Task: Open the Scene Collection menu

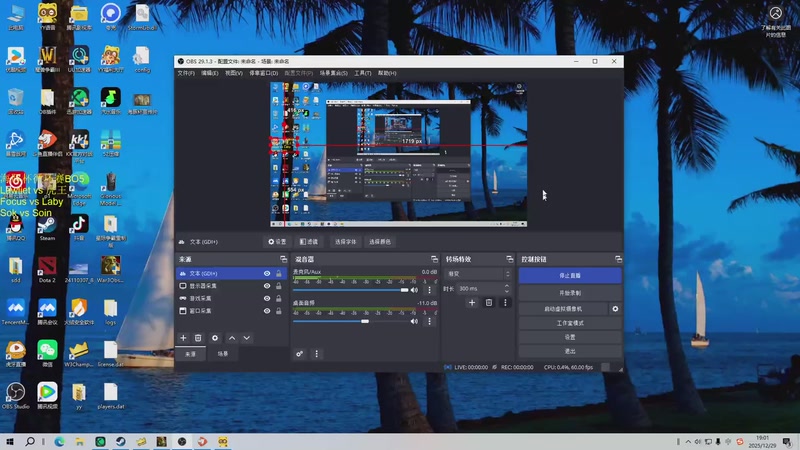Action: (x=334, y=73)
